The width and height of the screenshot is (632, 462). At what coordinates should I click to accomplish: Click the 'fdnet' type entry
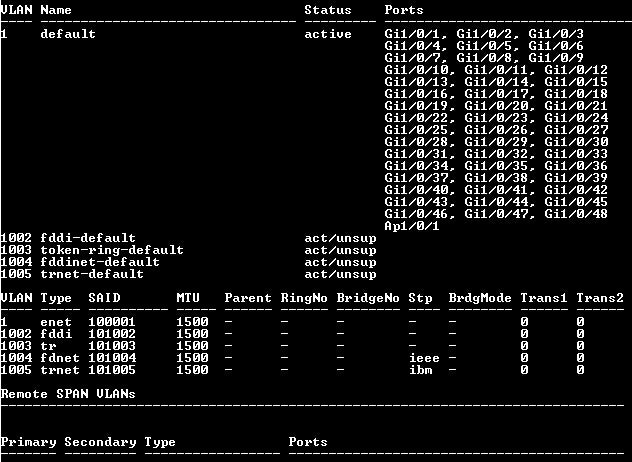click(60, 358)
